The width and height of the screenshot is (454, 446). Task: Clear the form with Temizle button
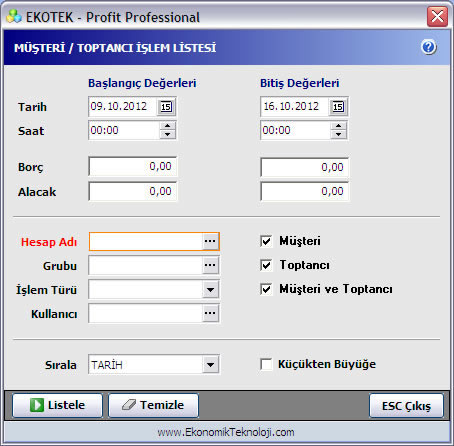[x=153, y=405]
